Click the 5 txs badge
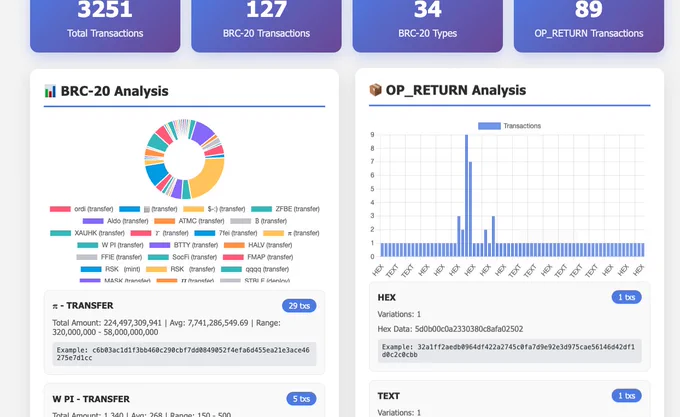The height and width of the screenshot is (417, 680). 301,399
